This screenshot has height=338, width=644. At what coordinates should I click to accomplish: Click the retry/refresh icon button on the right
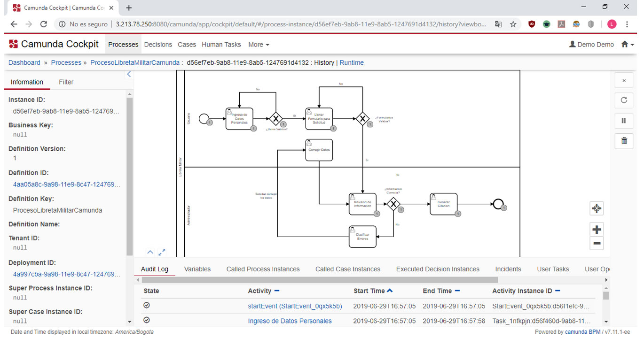(624, 100)
